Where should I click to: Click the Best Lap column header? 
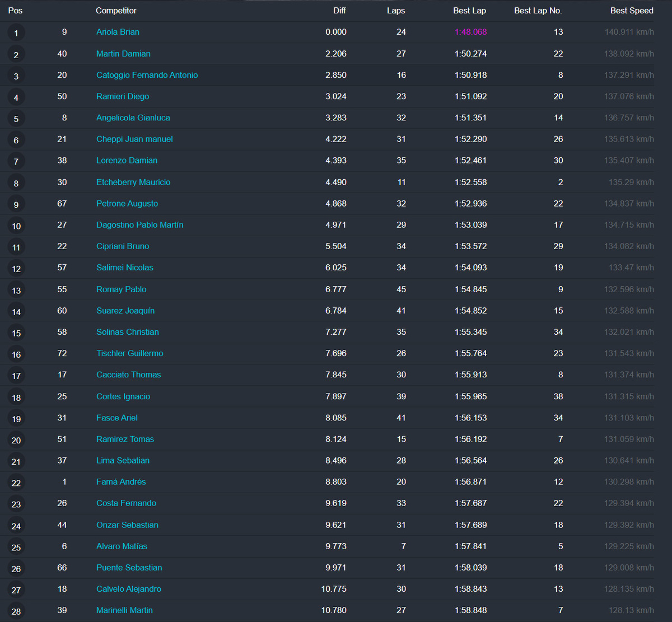click(x=469, y=11)
